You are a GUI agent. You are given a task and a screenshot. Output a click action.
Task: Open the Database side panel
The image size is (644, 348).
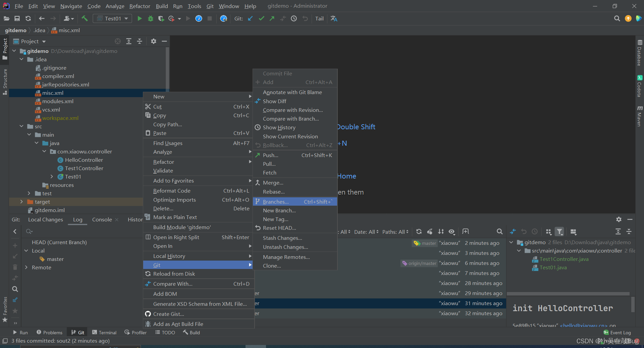pyautogui.click(x=640, y=53)
